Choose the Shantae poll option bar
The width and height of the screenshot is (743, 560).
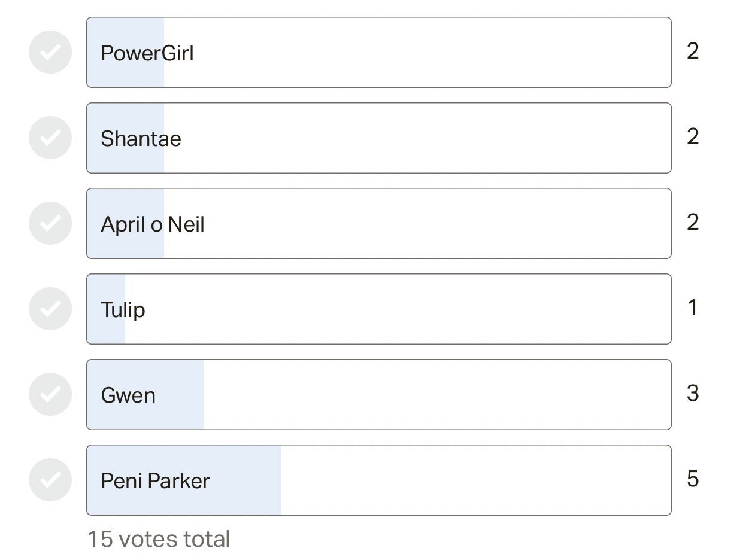click(x=378, y=138)
